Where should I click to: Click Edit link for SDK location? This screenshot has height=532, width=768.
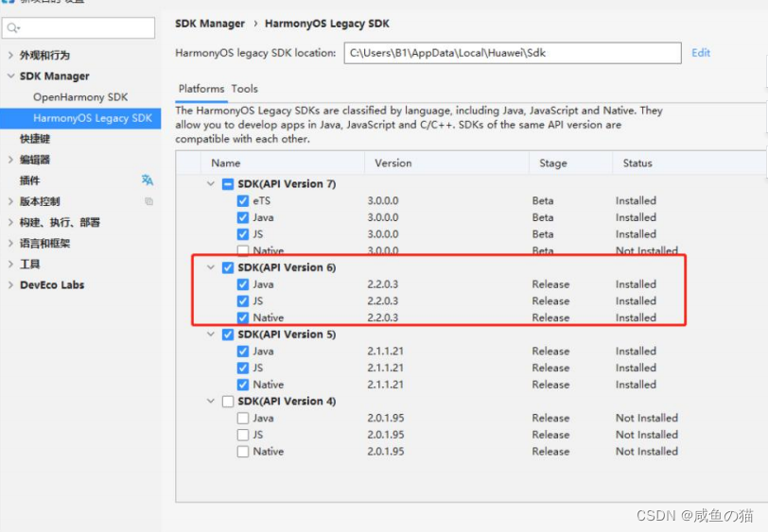[701, 53]
